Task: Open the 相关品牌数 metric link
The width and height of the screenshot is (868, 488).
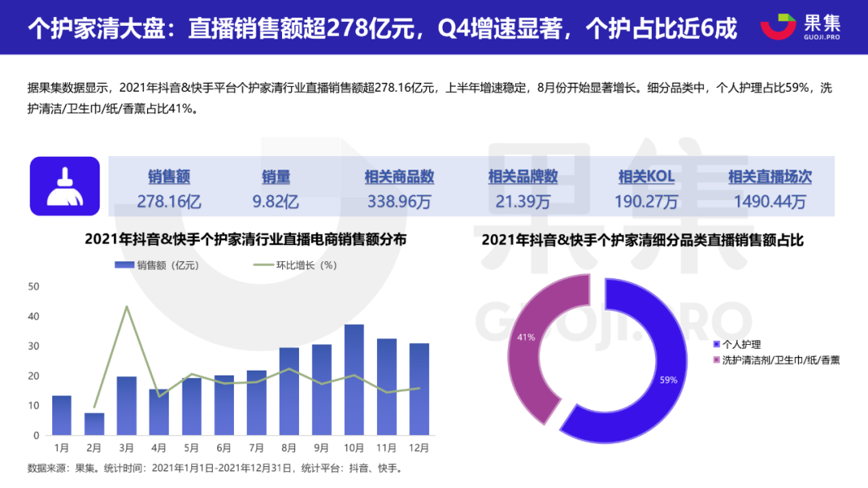Action: pyautogui.click(x=522, y=177)
